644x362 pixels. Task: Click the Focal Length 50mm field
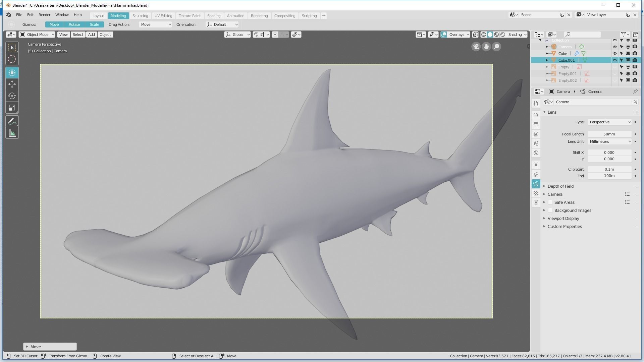(x=609, y=134)
